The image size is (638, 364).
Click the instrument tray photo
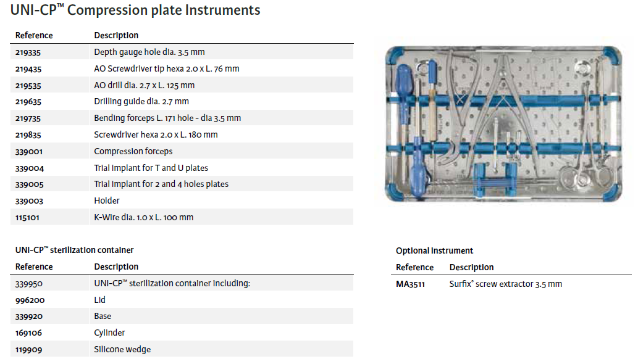pyautogui.click(x=504, y=123)
